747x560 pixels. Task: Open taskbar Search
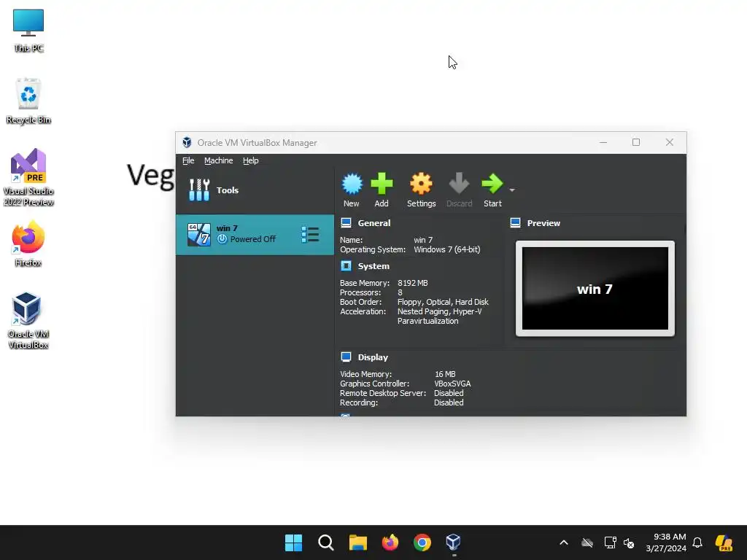pos(326,542)
